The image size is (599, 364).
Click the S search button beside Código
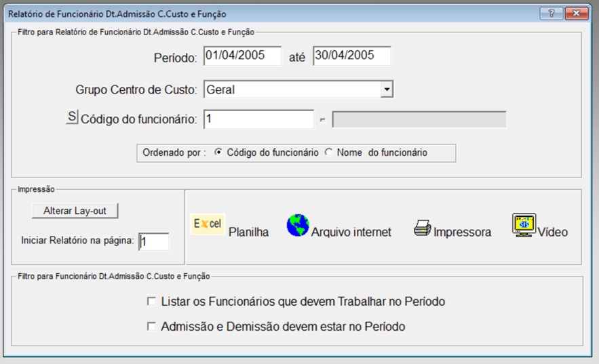coord(72,117)
